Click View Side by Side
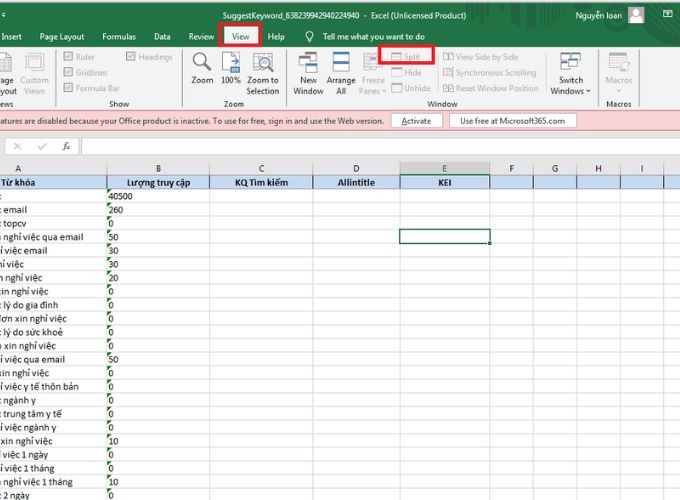This screenshot has width=680, height=500. 481,57
